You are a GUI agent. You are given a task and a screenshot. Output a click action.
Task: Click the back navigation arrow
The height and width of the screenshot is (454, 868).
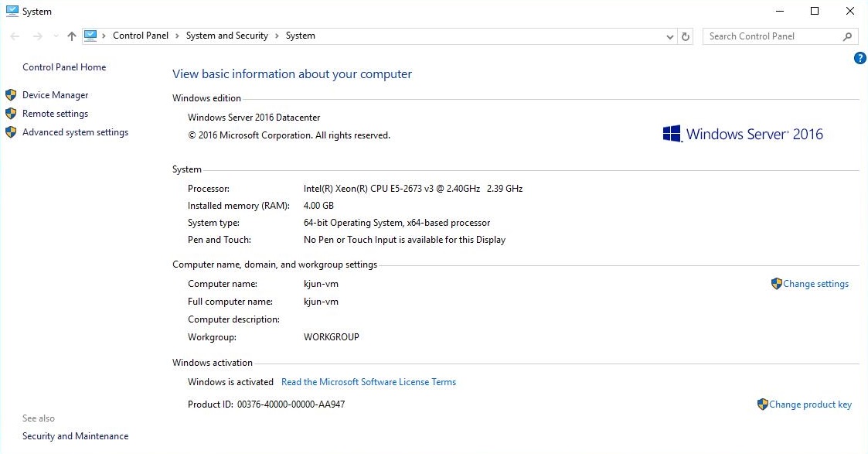pos(15,36)
